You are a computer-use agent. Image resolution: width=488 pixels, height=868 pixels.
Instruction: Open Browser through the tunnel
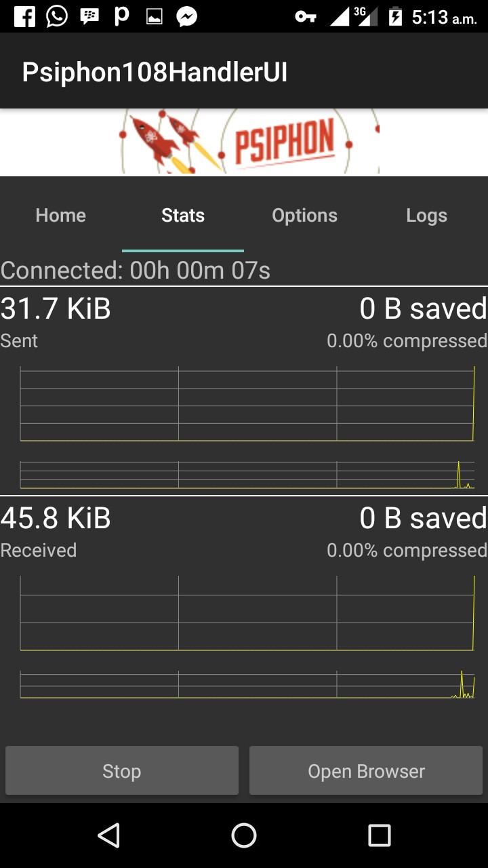(366, 771)
